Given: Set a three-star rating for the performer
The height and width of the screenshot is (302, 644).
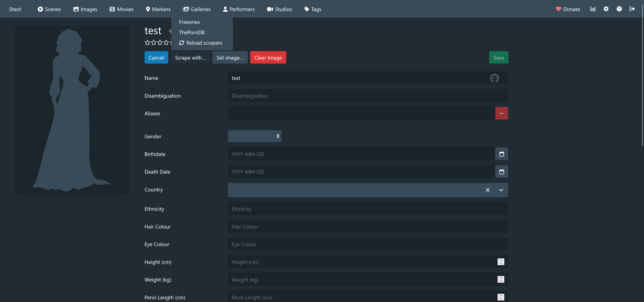Looking at the screenshot, I should pos(160,42).
